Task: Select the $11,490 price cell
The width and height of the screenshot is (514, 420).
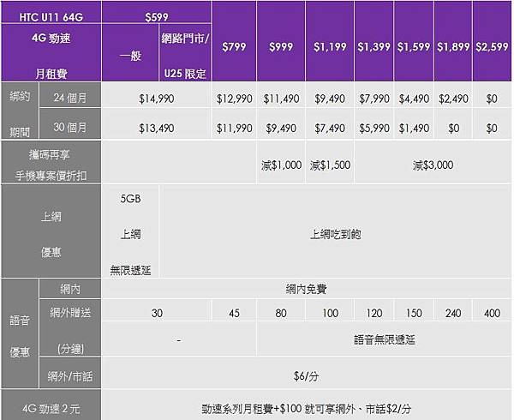Action: point(281,95)
